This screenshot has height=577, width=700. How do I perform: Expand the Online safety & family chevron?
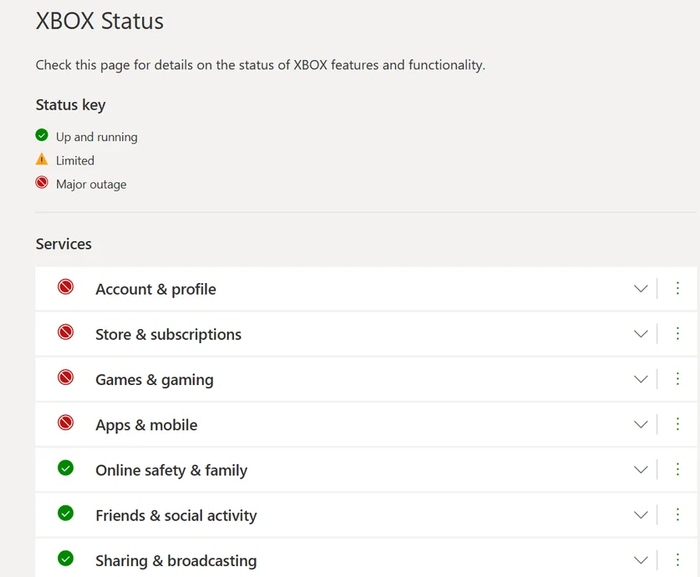(x=641, y=470)
